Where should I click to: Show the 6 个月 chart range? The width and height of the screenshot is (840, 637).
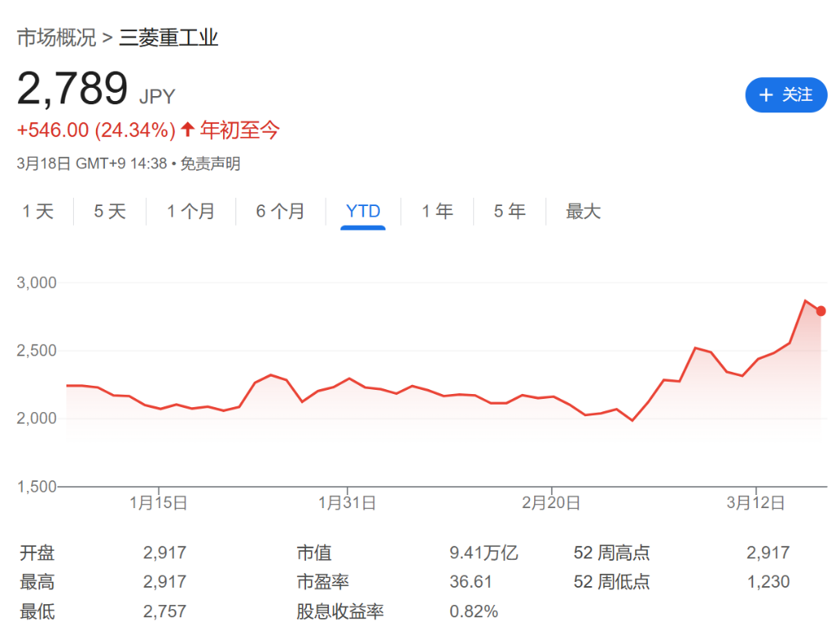point(280,212)
